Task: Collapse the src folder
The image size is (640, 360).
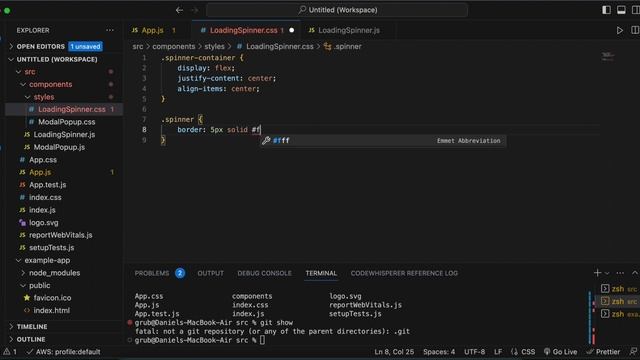Action: point(30,72)
